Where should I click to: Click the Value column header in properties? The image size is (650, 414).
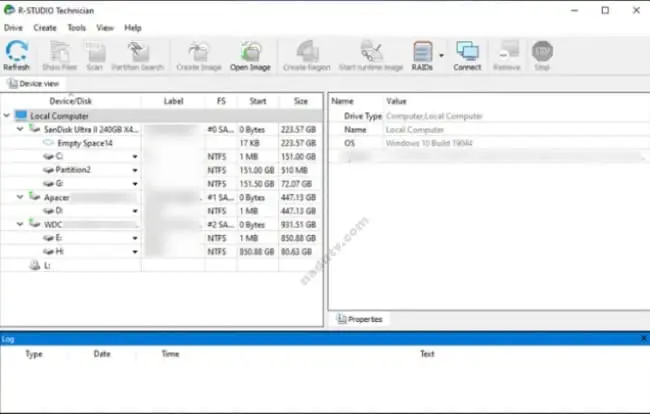pyautogui.click(x=396, y=101)
